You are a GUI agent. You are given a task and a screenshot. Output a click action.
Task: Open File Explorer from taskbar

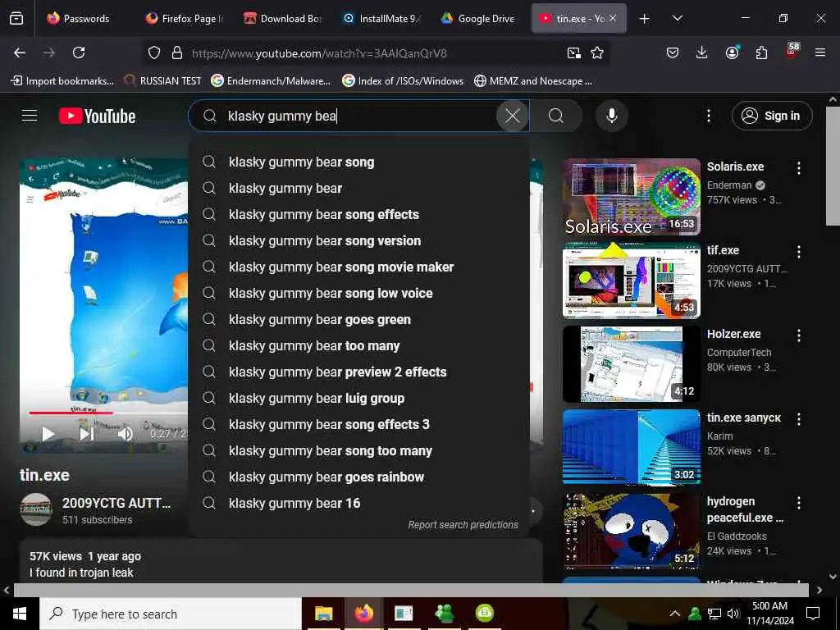[x=323, y=614]
